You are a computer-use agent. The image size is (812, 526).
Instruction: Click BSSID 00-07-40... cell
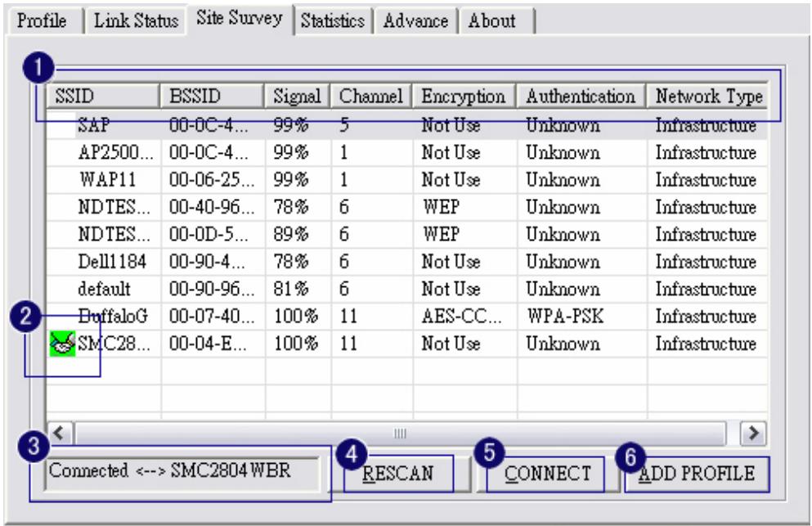(x=212, y=316)
